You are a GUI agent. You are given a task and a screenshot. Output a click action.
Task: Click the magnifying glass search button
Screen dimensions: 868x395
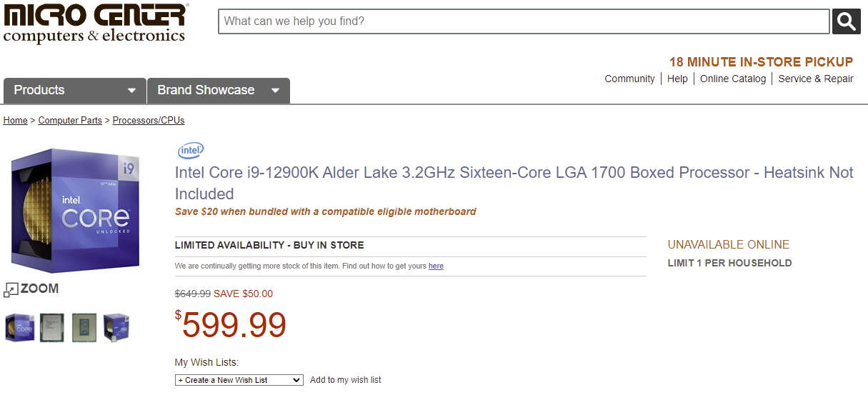click(846, 21)
